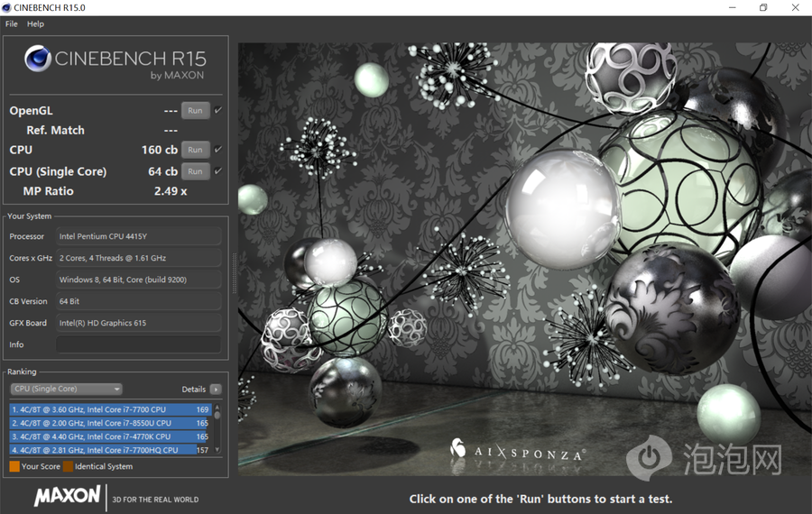The height and width of the screenshot is (514, 812).
Task: Open the Help menu
Action: click(x=35, y=24)
